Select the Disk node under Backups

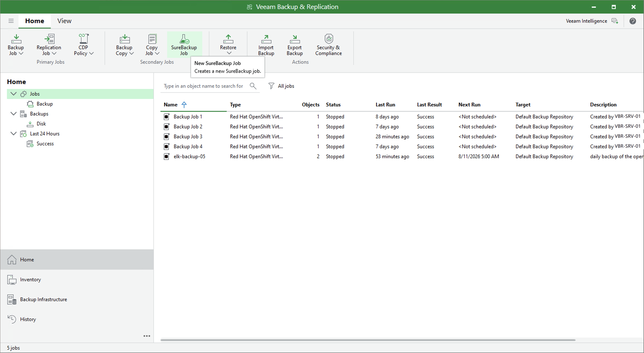coord(41,124)
